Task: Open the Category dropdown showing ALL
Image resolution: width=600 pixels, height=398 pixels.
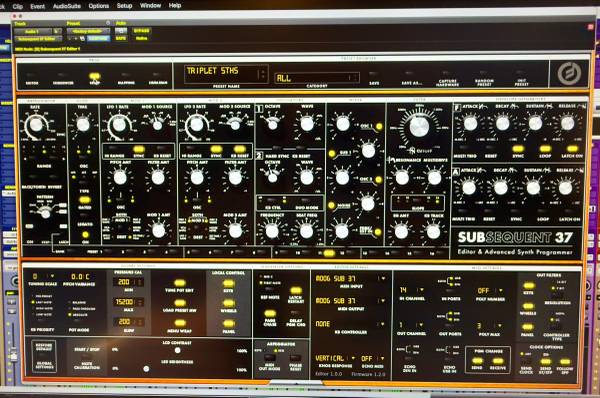Action: click(317, 78)
